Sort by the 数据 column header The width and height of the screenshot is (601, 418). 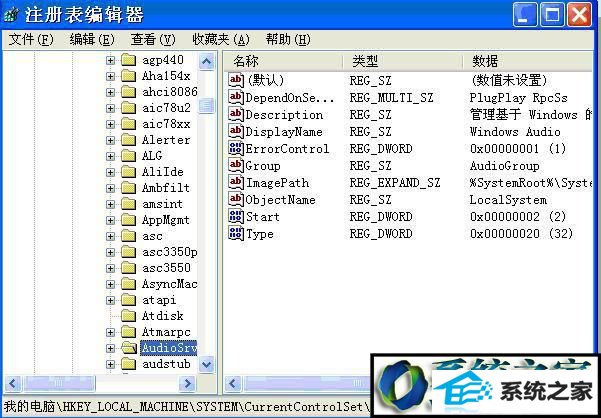pyautogui.click(x=528, y=61)
